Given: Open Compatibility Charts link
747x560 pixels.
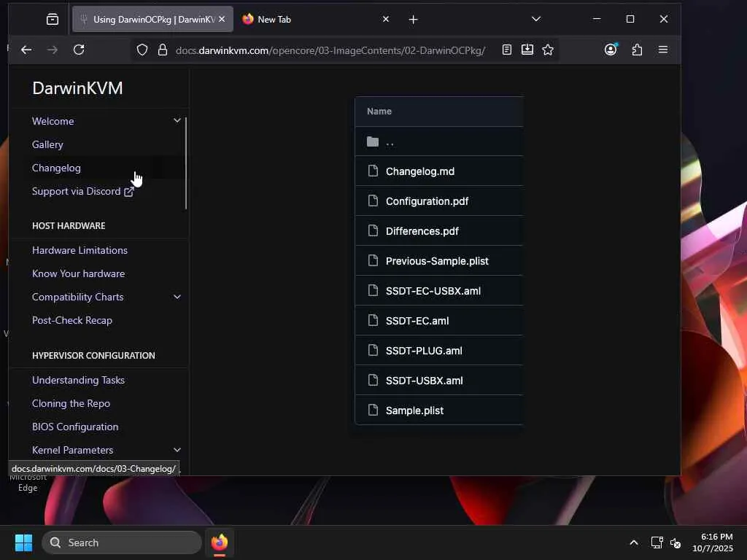Looking at the screenshot, I should 77,297.
